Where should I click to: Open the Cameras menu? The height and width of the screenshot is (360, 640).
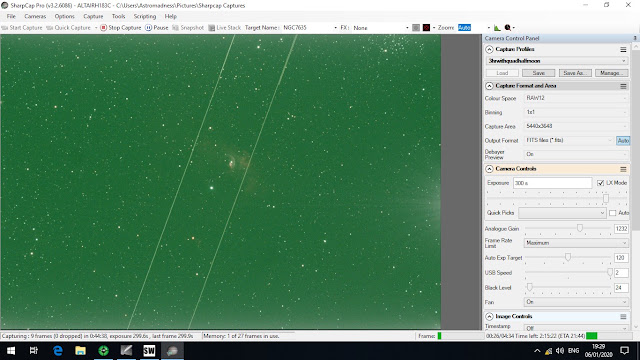coord(35,16)
